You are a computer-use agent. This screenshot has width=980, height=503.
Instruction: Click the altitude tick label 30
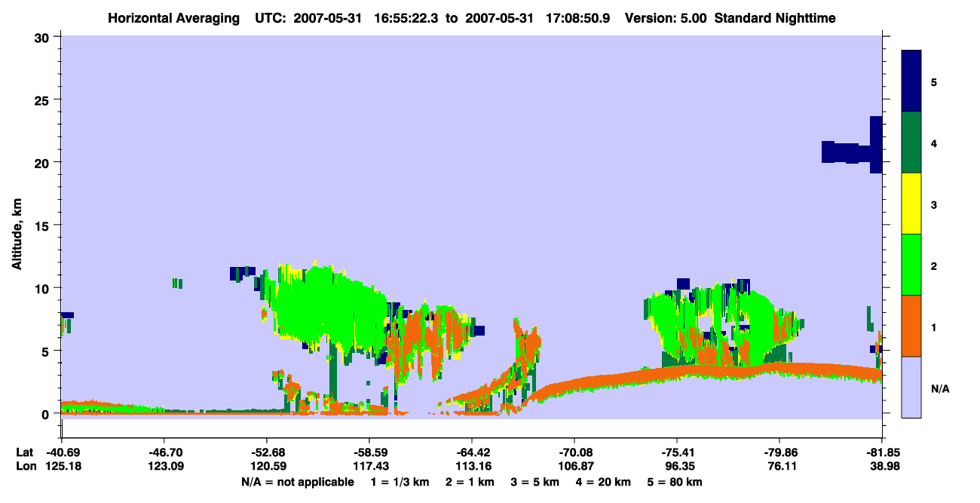tap(44, 37)
